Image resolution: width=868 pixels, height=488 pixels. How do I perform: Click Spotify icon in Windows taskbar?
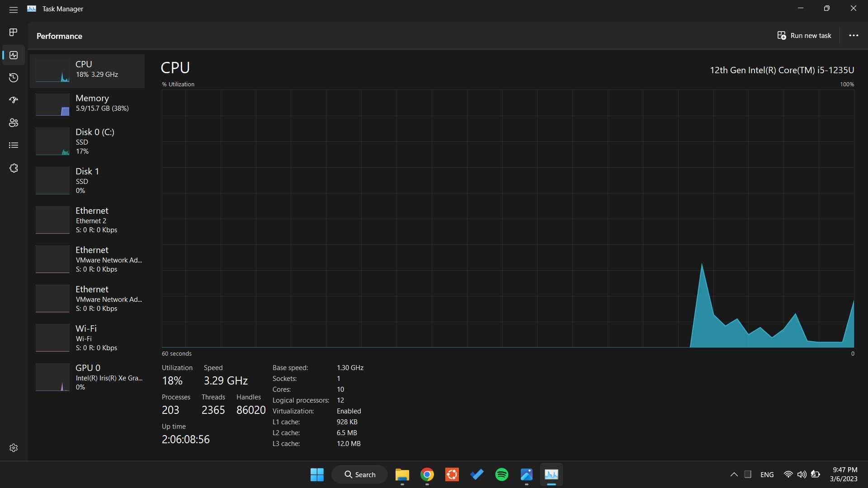click(x=501, y=474)
